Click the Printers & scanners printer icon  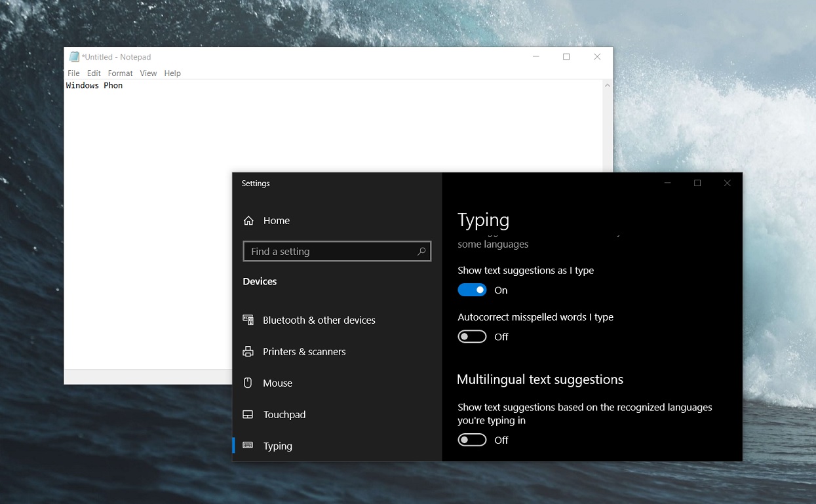248,351
